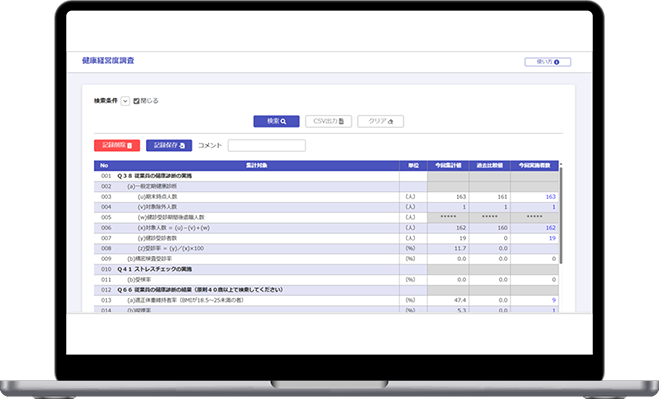This screenshot has height=399, width=659.
Task: Click the 集計対象 column header
Action: [256, 165]
